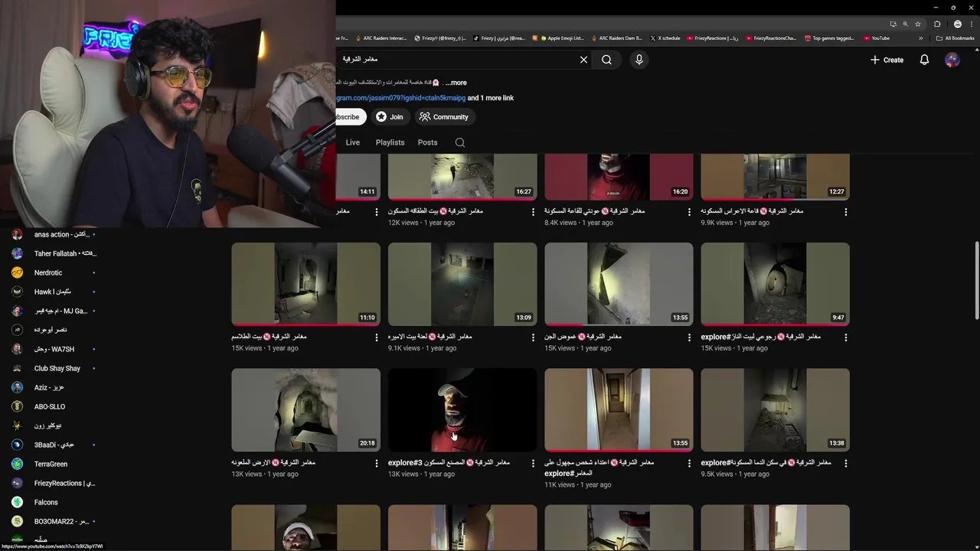Join the channel membership
The height and width of the screenshot is (551, 980).
click(x=389, y=117)
